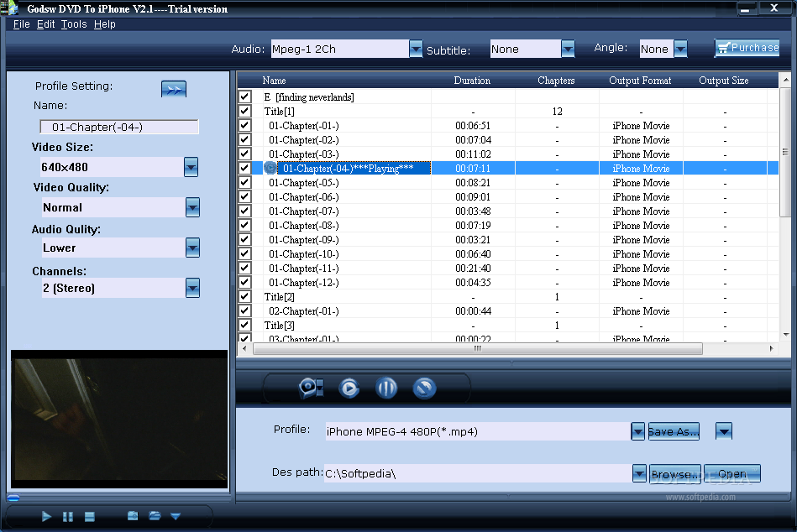Open the Audio Qulity dropdown
The height and width of the screenshot is (532, 797).
point(192,248)
